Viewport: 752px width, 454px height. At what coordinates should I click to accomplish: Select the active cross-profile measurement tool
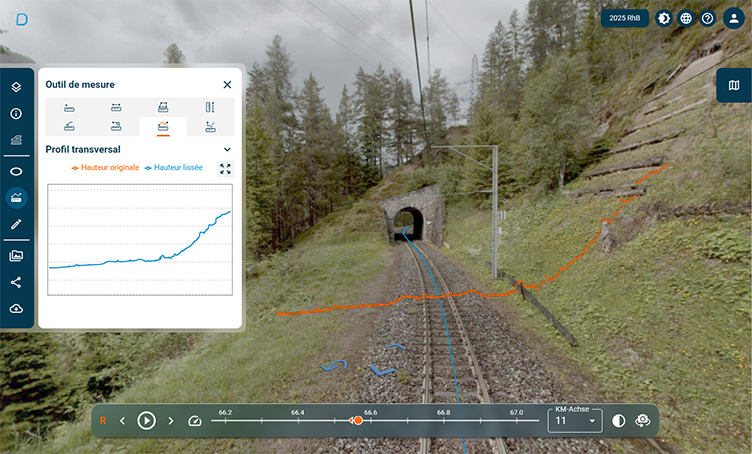tap(163, 127)
